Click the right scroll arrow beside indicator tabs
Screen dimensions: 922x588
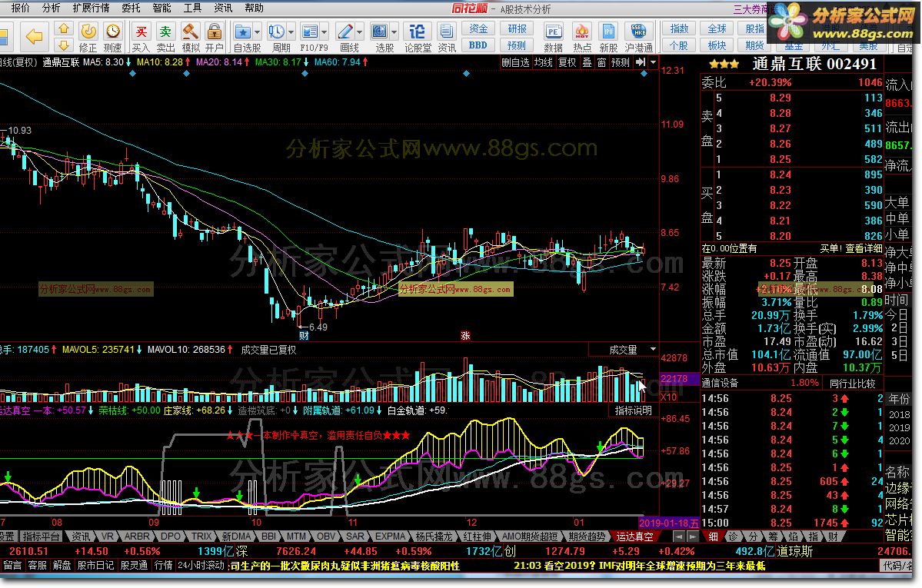tap(693, 537)
